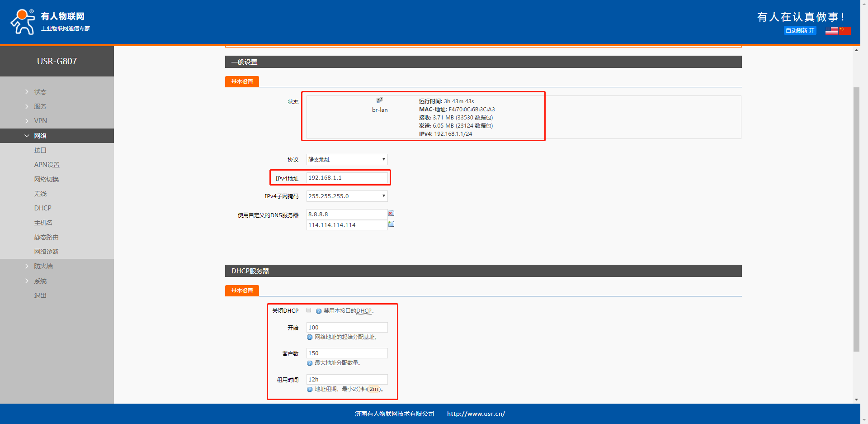This screenshot has width=868, height=424.
Task: Open the APN设置 sidebar item
Action: 47,165
